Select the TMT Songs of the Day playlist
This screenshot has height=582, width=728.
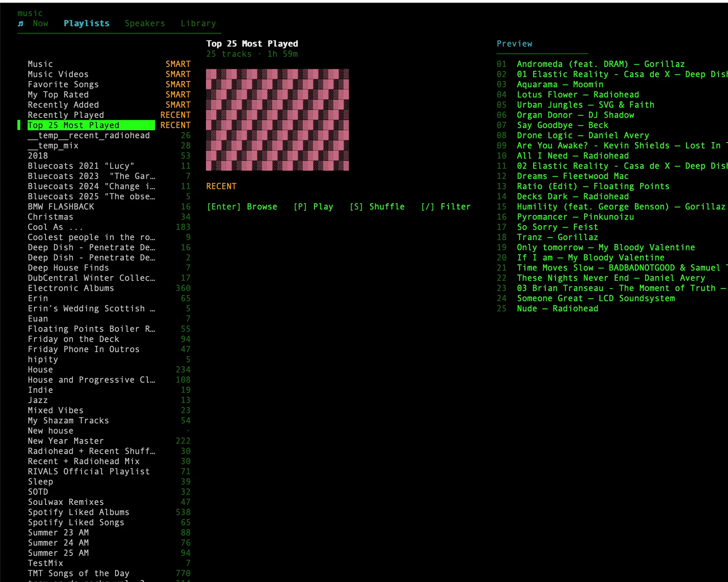tap(109, 573)
